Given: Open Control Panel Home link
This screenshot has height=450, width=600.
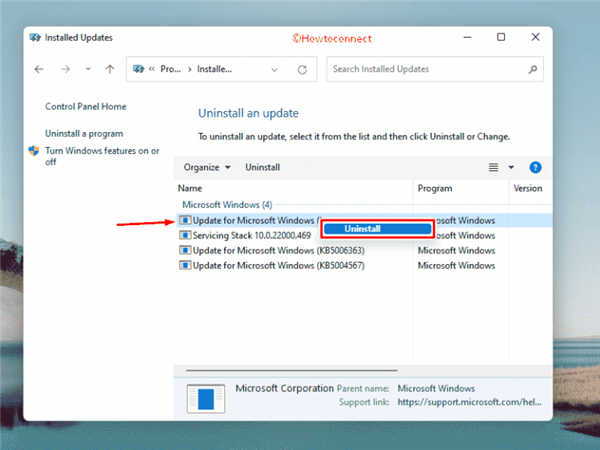Looking at the screenshot, I should [86, 106].
